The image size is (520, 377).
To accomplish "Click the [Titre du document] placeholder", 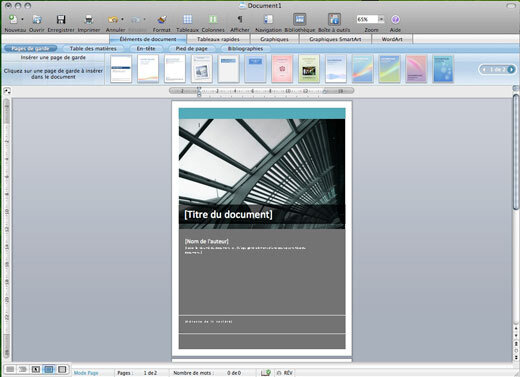I will point(228,214).
